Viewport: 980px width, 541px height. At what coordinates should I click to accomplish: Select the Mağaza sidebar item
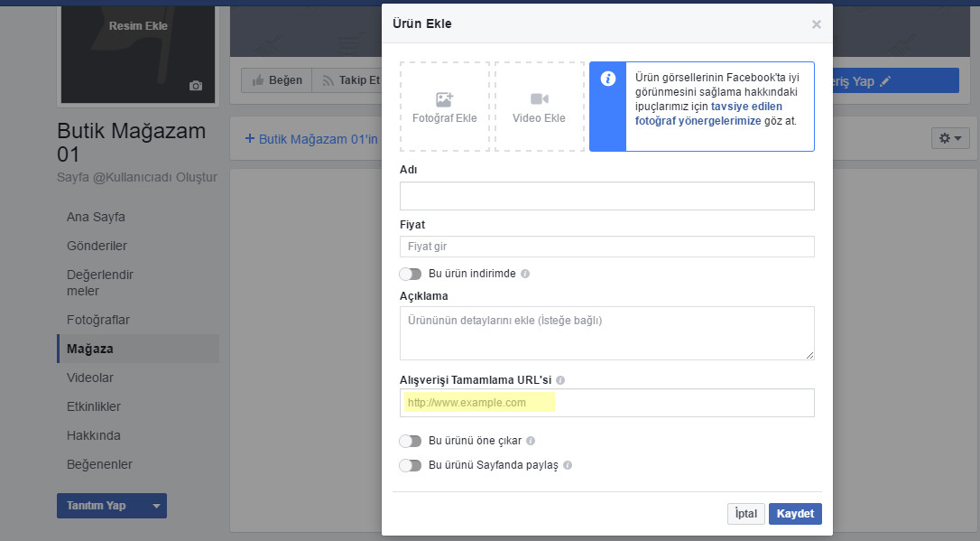[x=138, y=349]
